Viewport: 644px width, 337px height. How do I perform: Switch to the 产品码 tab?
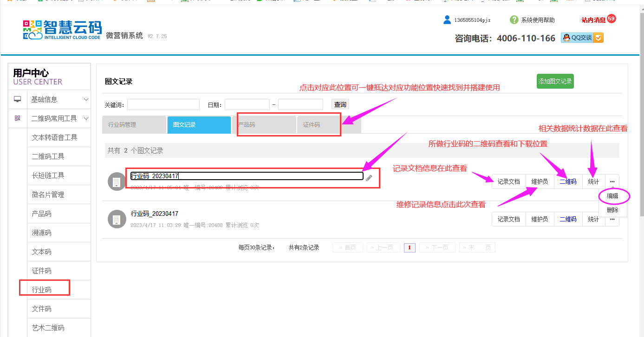pos(264,125)
